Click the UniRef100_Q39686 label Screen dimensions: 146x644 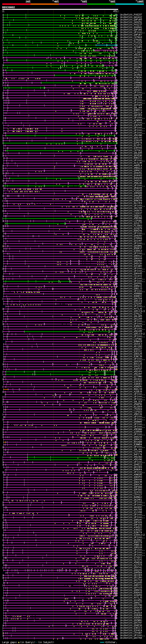[131, 85]
